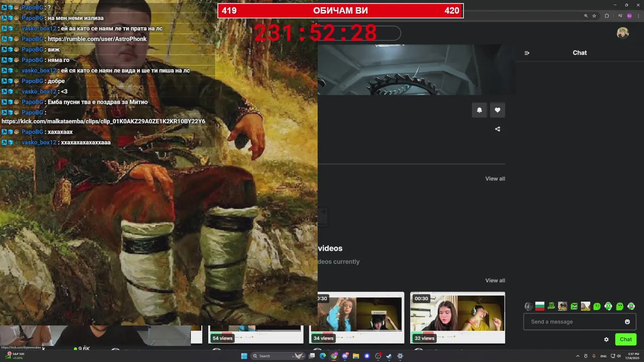
Task: Insert the first green headphones emote
Action: (x=608, y=306)
